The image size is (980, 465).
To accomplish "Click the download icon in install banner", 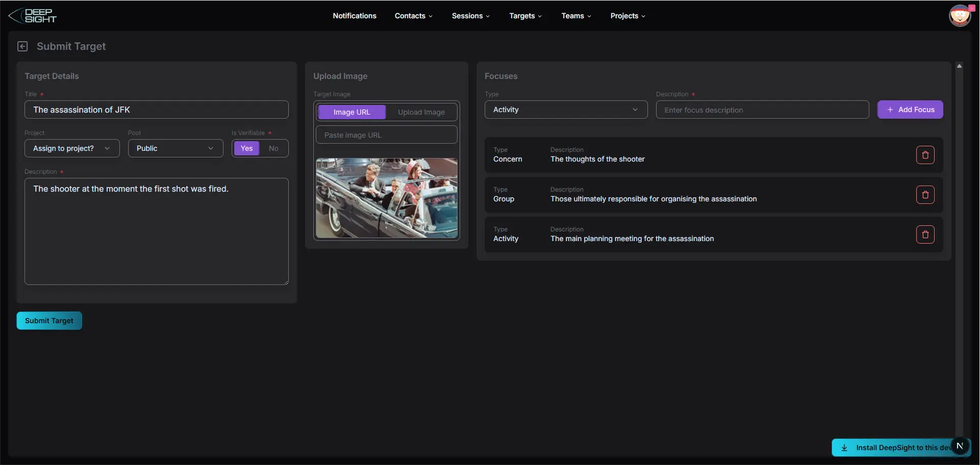I will pos(844,448).
